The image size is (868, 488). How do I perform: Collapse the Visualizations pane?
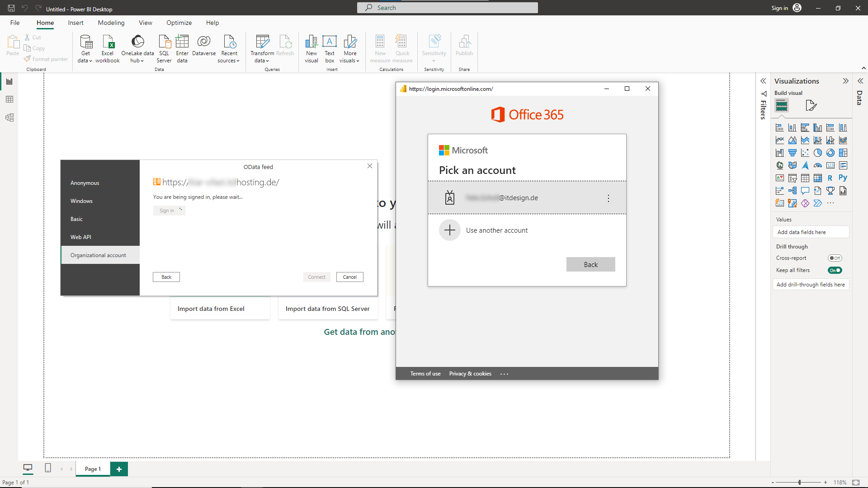coord(845,81)
